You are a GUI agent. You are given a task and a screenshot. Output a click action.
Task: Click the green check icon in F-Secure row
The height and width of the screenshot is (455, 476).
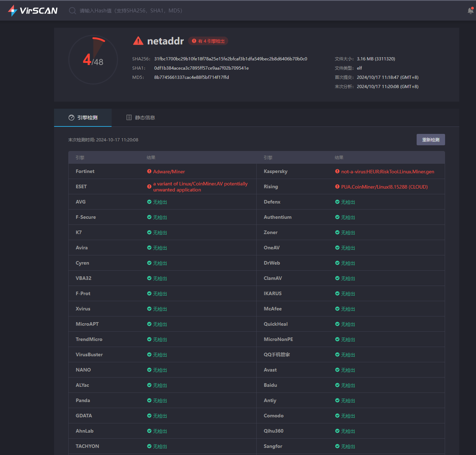[149, 217]
